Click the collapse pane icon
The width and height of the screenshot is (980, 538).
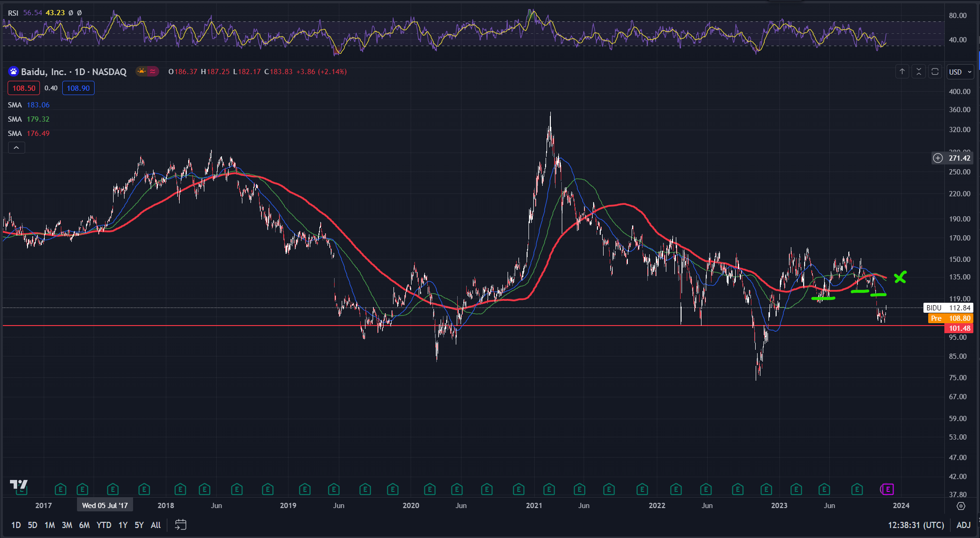[x=919, y=72]
